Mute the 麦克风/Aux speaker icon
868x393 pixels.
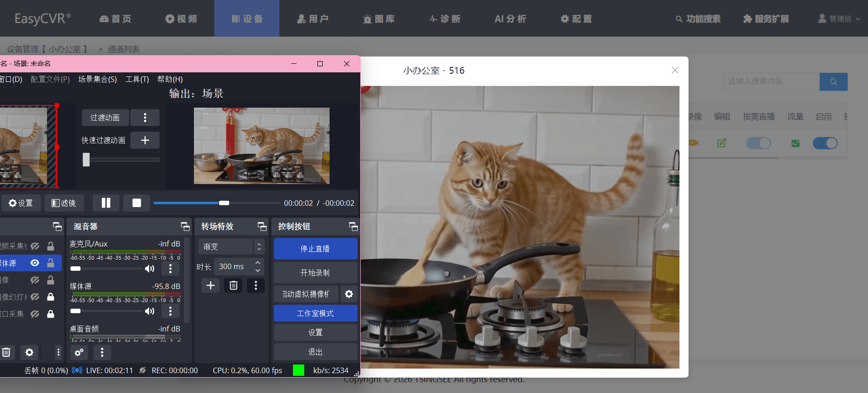point(149,269)
